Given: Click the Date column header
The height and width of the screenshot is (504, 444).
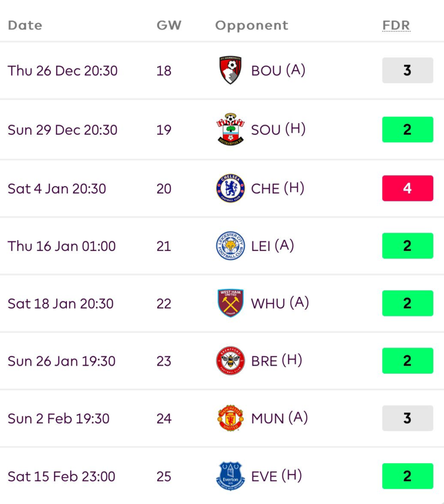Looking at the screenshot, I should click(25, 26).
